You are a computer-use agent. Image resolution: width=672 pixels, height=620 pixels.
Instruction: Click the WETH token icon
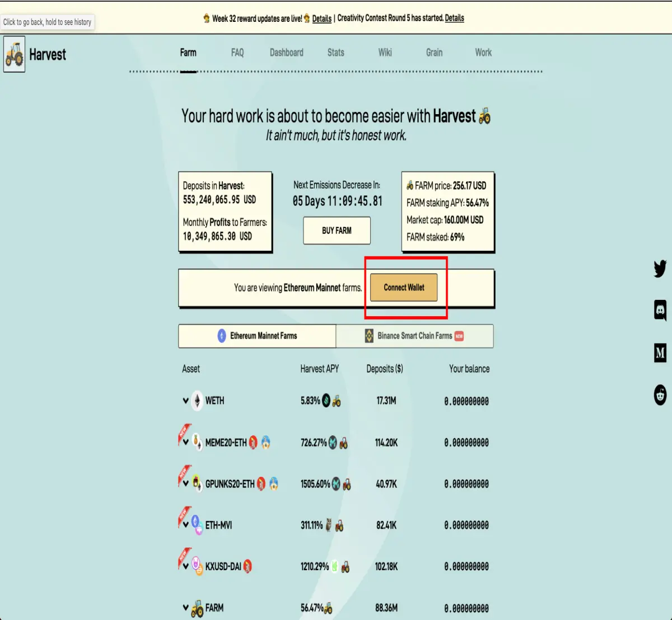click(x=197, y=401)
